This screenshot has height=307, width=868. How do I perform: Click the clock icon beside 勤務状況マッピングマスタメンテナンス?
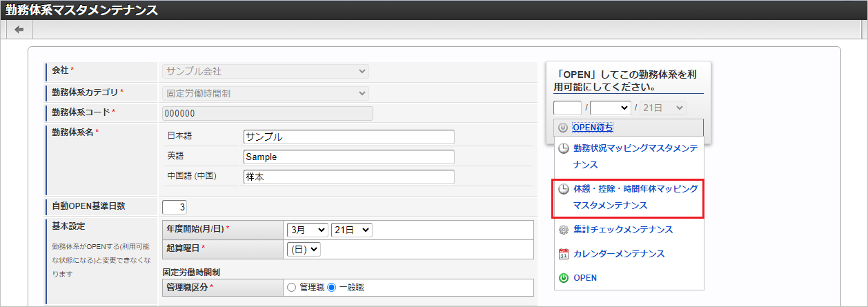click(x=564, y=148)
